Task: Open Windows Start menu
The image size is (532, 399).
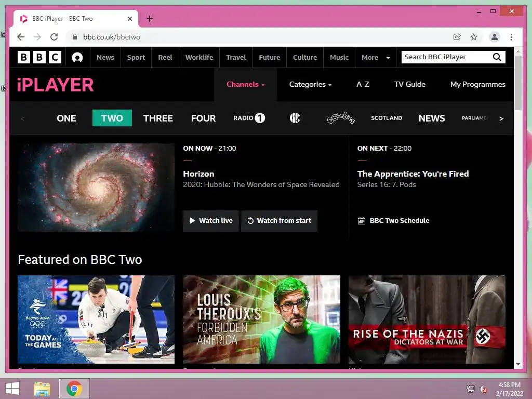Action: (12, 389)
